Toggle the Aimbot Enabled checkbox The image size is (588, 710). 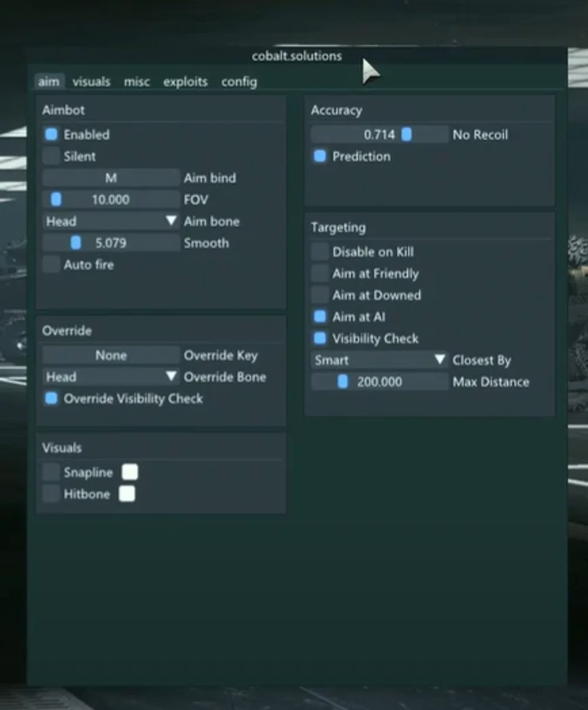pyautogui.click(x=52, y=134)
